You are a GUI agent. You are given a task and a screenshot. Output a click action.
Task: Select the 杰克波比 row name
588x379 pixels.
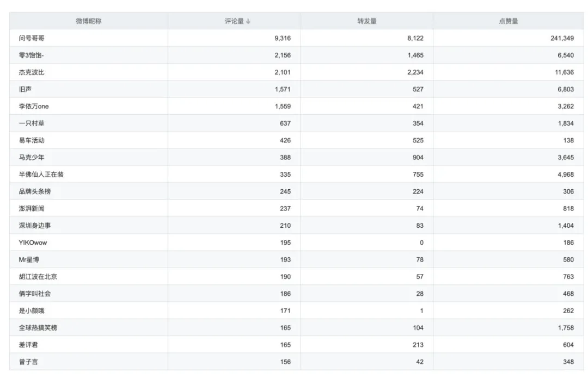32,72
